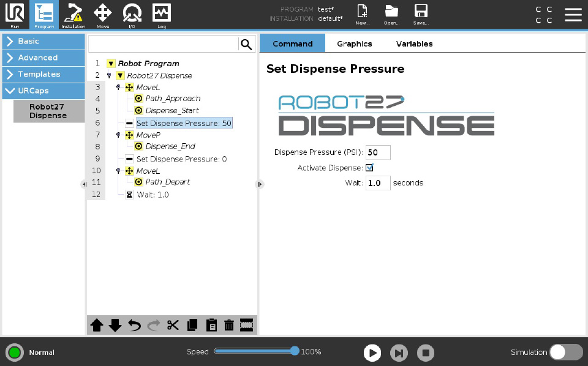Open the hamburger menu
The height and width of the screenshot is (366, 588).
tap(573, 15)
